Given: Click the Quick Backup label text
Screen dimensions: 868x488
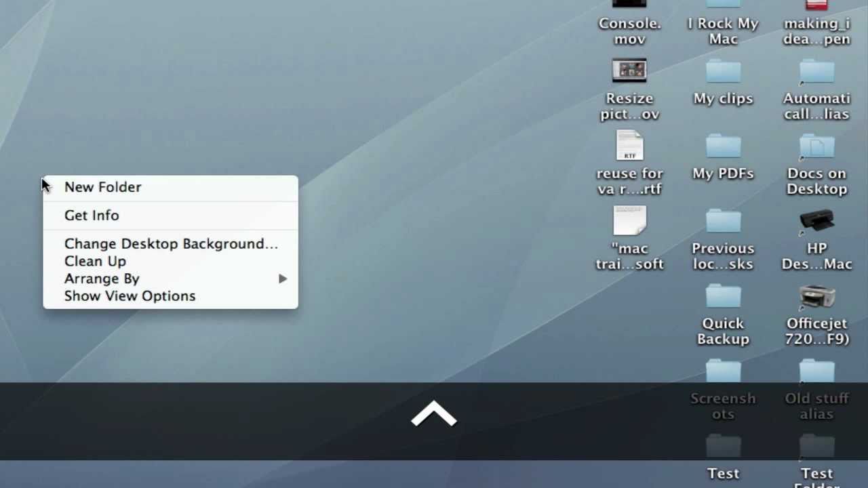Looking at the screenshot, I should click(723, 331).
